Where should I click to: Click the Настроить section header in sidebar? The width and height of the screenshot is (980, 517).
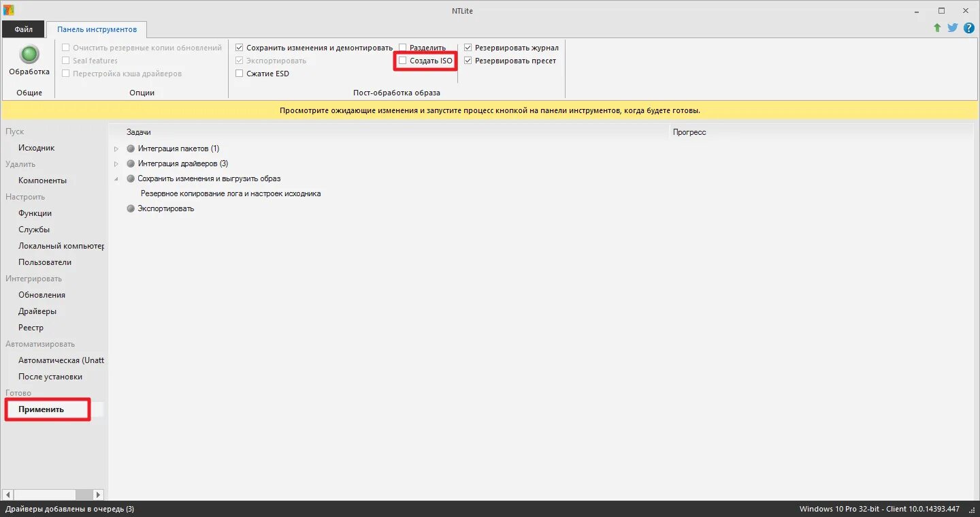tap(25, 197)
